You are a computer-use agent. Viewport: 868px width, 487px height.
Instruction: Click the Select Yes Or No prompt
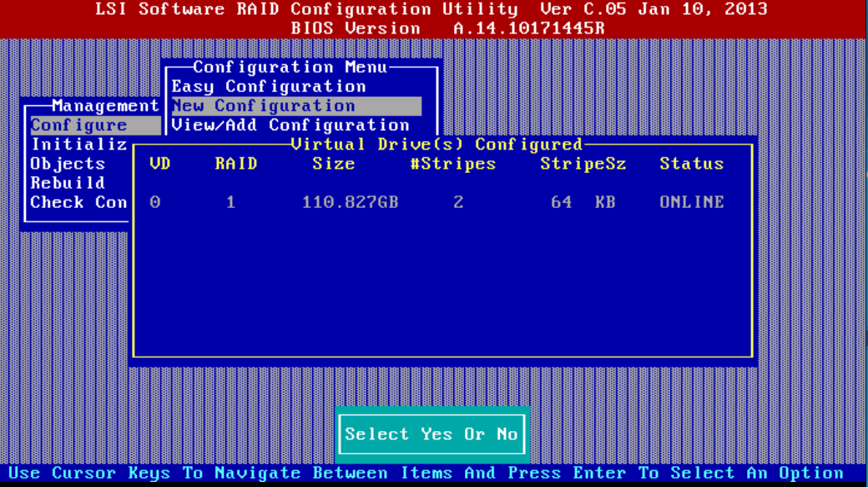coord(431,434)
